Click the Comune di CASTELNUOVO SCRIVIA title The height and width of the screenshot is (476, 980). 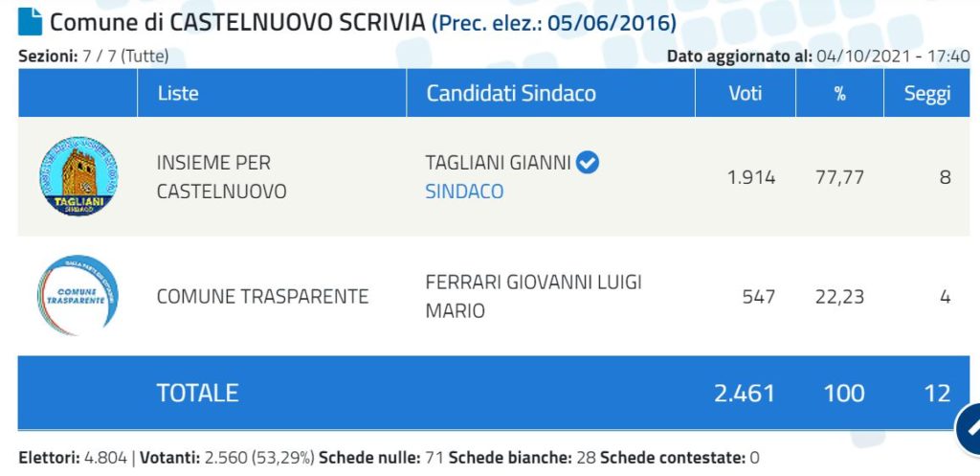237,23
